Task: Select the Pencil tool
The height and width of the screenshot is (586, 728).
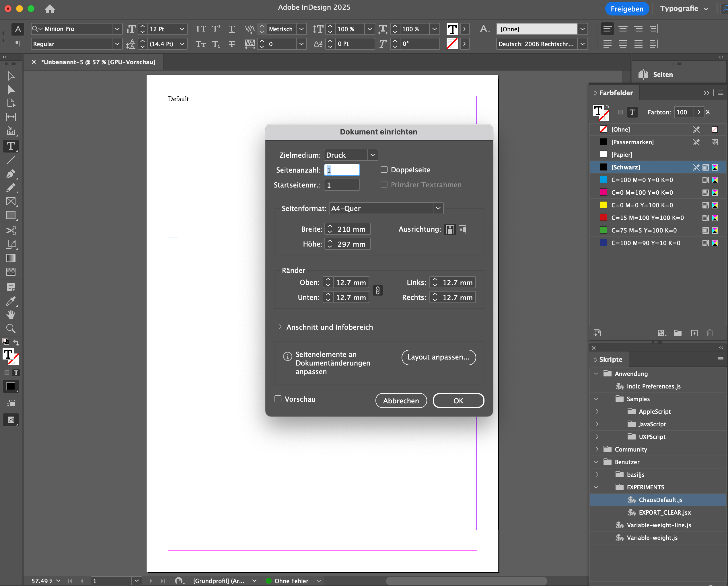Action: pos(11,188)
